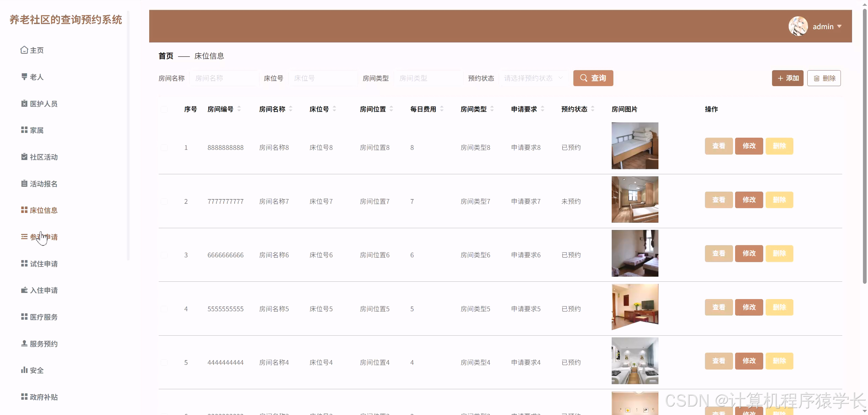Click the page vertical scrollbar
Viewport: 868px width, 415px height.
[864, 146]
